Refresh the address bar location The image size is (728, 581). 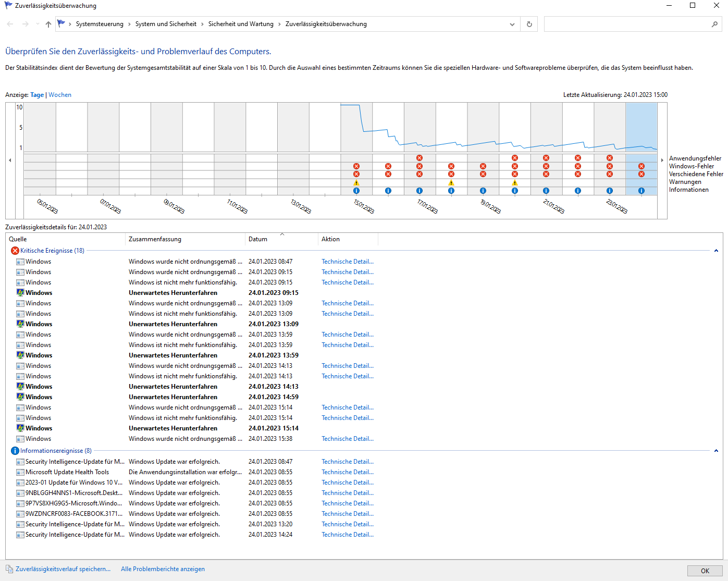tap(529, 24)
